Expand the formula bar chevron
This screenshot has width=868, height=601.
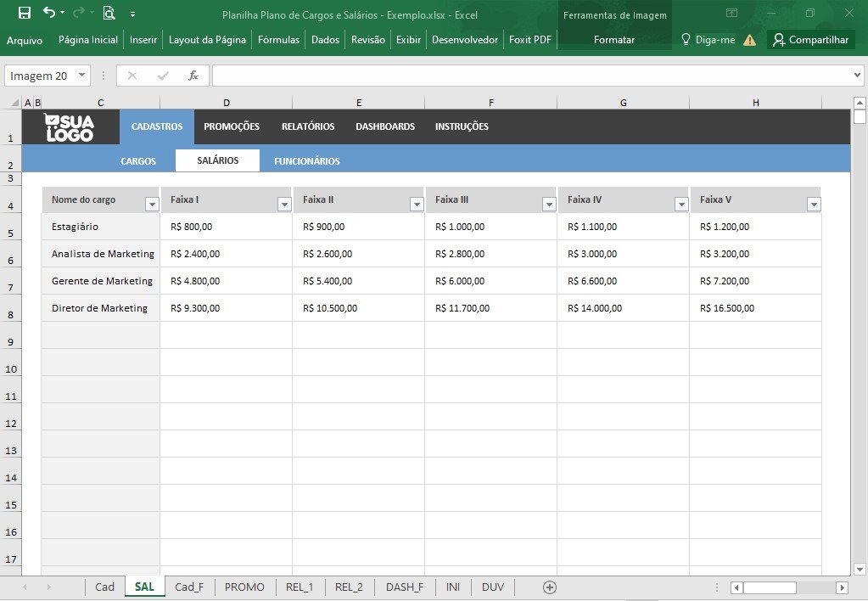(857, 75)
